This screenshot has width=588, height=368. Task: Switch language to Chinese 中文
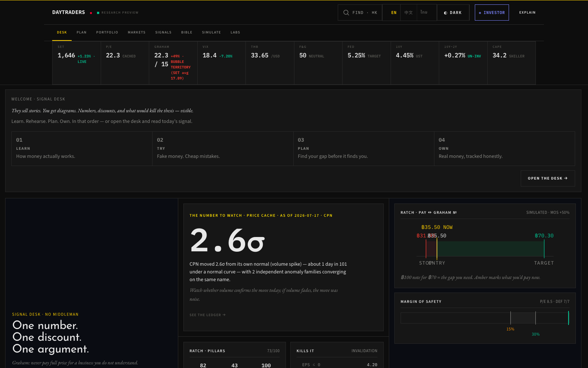coord(409,13)
